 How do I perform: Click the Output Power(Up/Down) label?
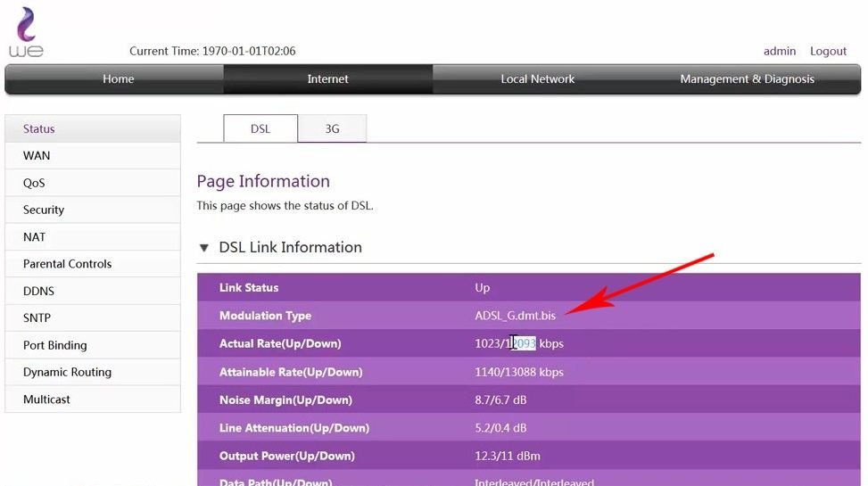(286, 456)
